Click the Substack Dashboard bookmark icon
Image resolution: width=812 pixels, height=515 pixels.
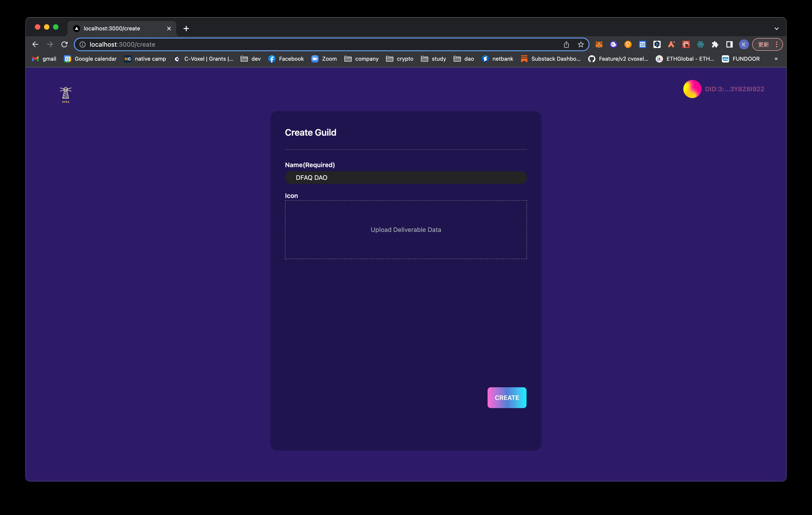pos(523,58)
